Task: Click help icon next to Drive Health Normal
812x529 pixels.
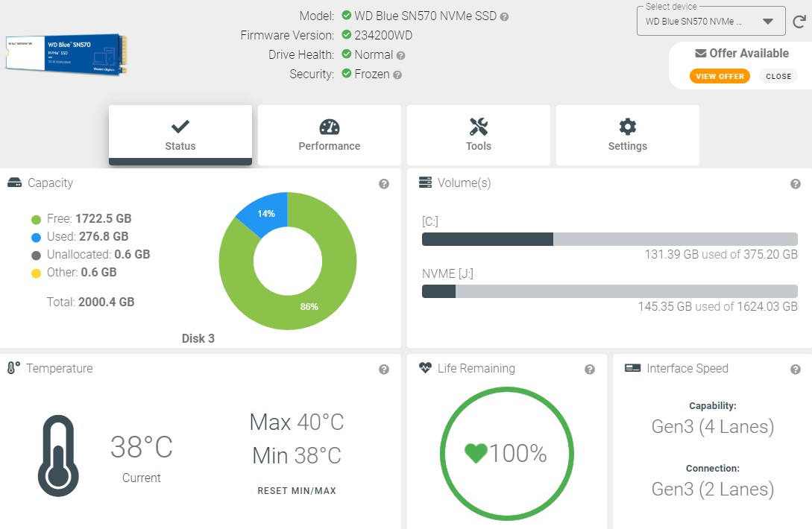Action: pyautogui.click(x=401, y=55)
